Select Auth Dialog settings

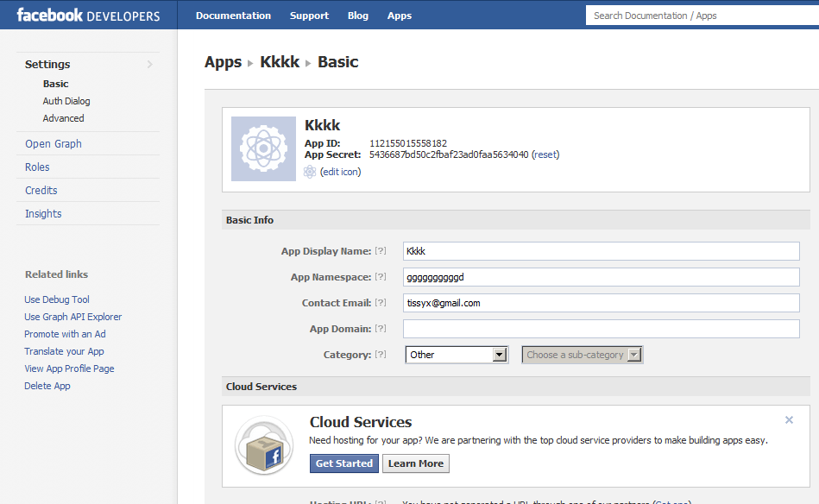pyautogui.click(x=66, y=101)
